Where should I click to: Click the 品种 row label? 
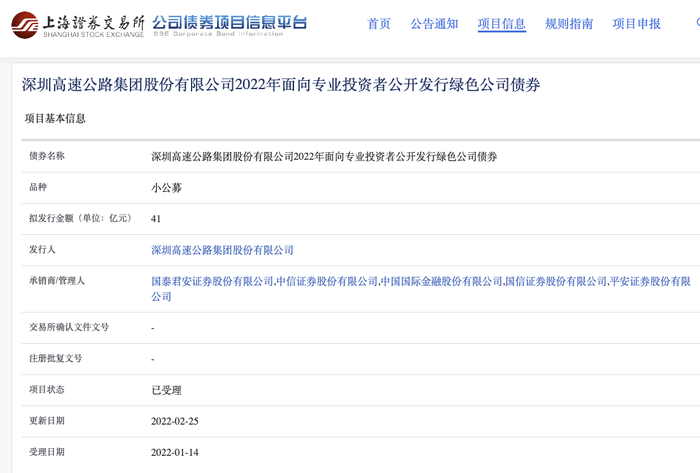[x=38, y=187]
